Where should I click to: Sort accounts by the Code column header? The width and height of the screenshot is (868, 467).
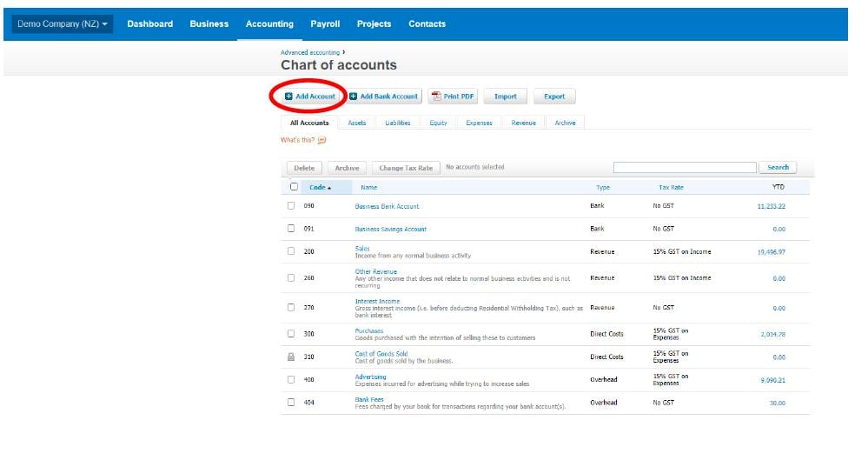[319, 187]
